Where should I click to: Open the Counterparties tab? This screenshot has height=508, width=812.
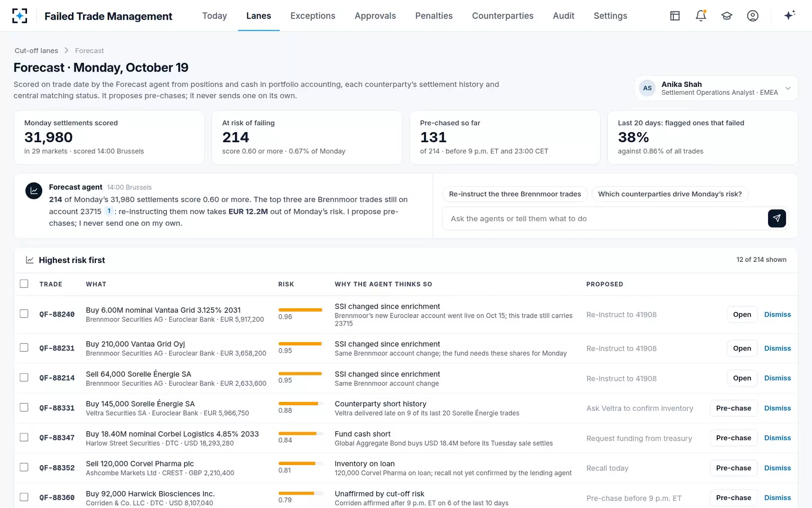pyautogui.click(x=503, y=16)
